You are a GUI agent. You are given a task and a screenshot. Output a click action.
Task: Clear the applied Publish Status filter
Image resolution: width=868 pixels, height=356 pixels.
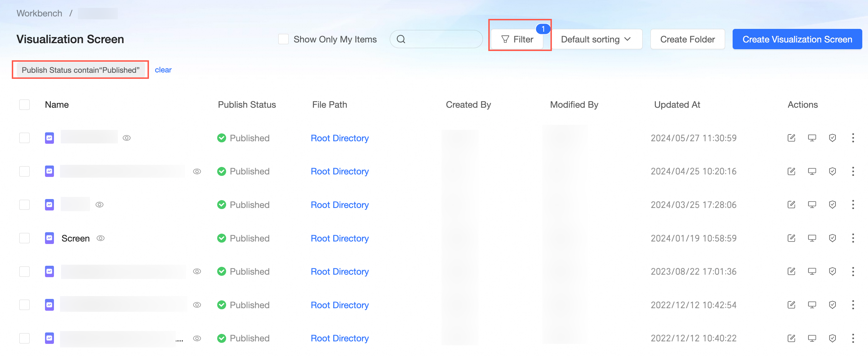(x=163, y=70)
